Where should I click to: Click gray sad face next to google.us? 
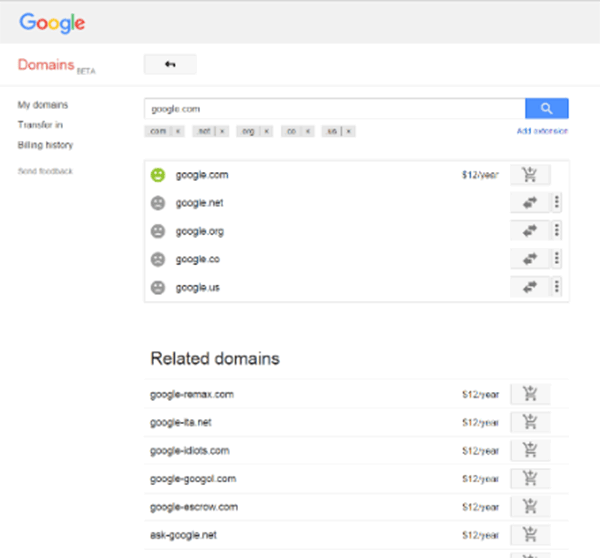click(158, 287)
